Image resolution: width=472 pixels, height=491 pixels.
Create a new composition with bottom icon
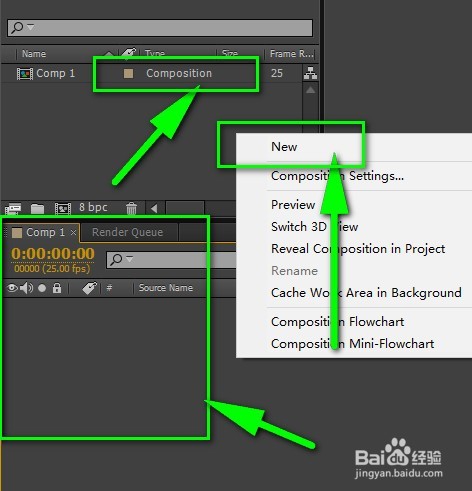coord(63,209)
